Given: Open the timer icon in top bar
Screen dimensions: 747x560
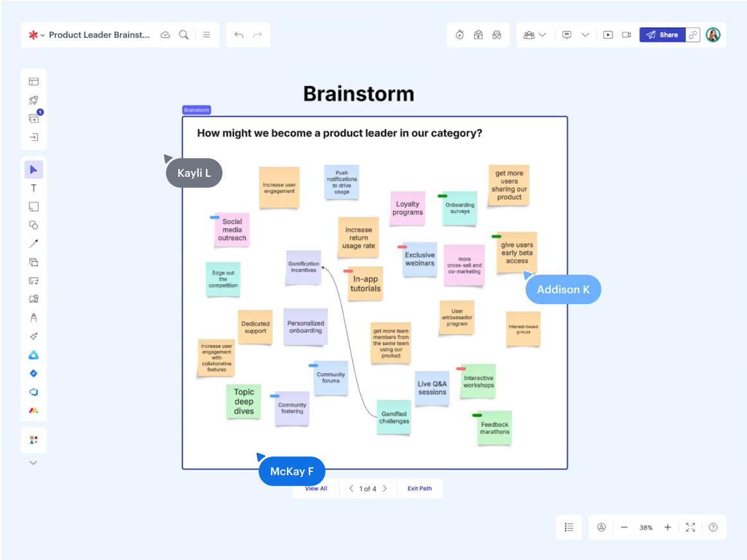Looking at the screenshot, I should click(x=459, y=35).
